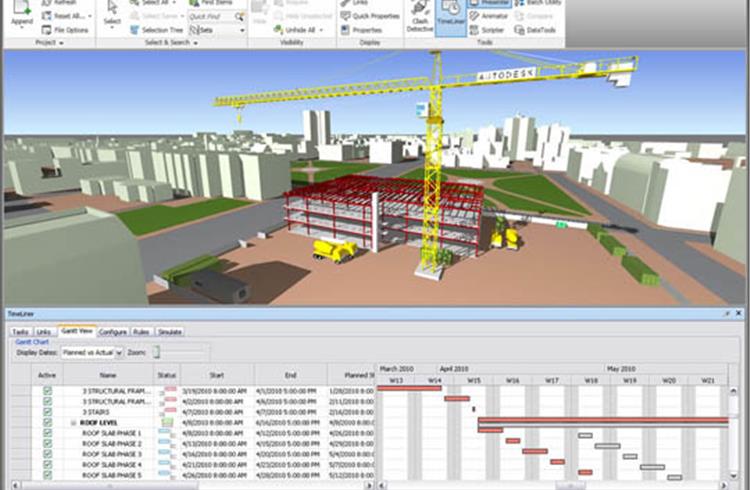Viewport: 750px width, 490px height.
Task: Click the Append file icon
Action: (x=22, y=7)
